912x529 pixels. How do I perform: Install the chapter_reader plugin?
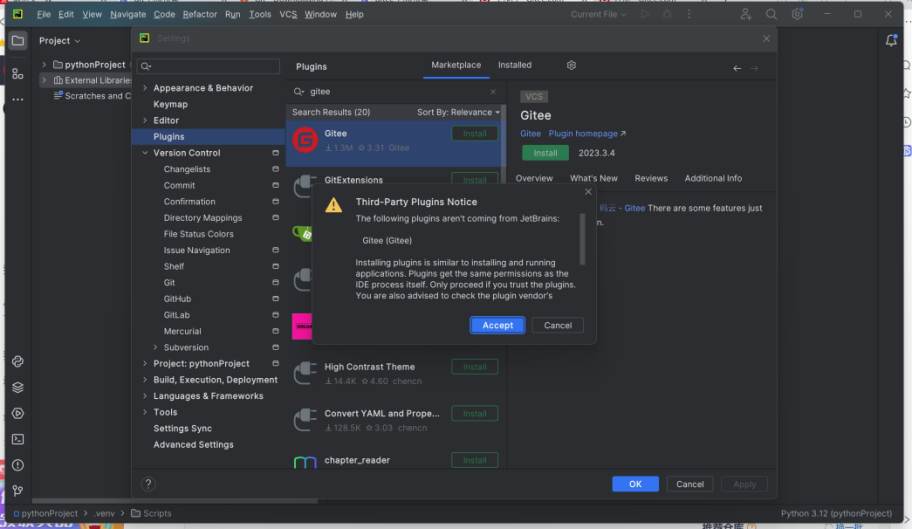click(475, 460)
